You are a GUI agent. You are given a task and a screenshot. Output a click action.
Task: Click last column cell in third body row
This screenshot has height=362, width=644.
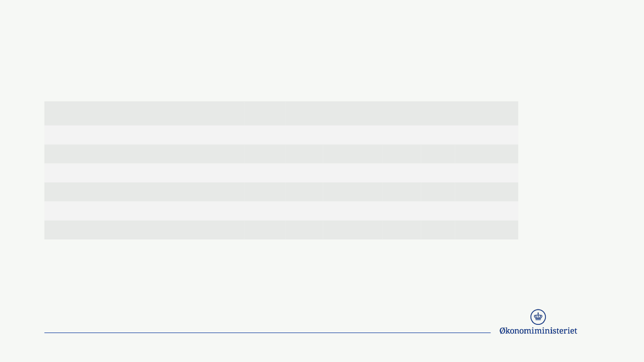[x=486, y=173]
